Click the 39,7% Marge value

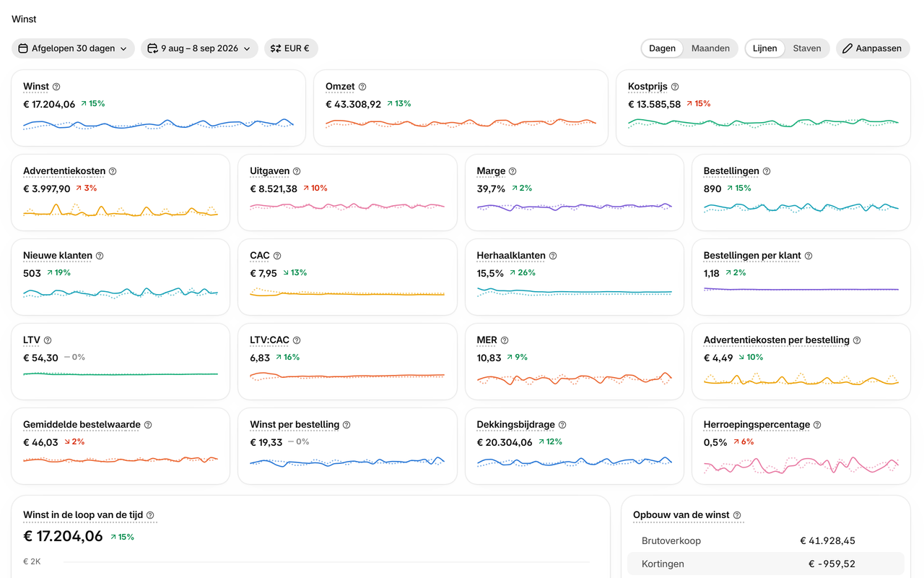point(491,189)
